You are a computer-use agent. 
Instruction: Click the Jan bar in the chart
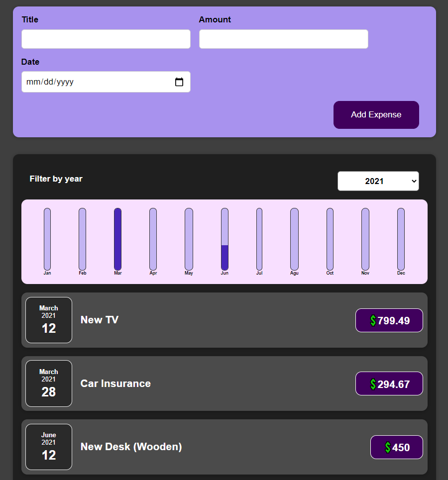[x=47, y=239]
